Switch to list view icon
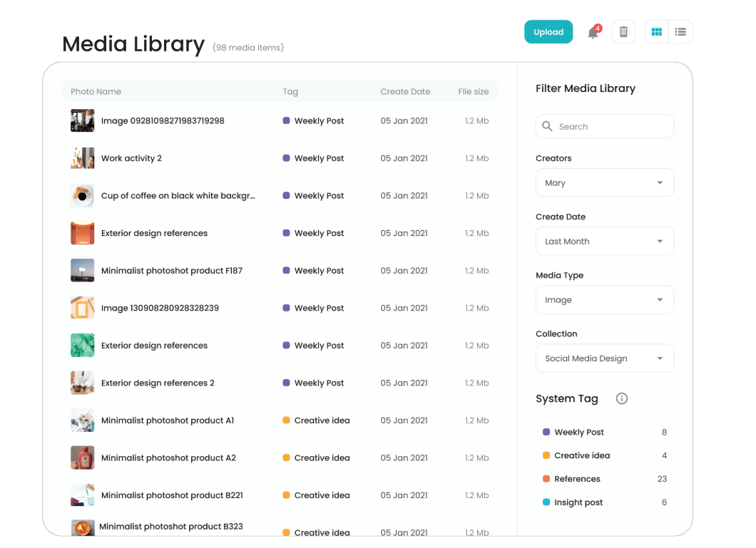The image size is (756, 548). coord(680,32)
